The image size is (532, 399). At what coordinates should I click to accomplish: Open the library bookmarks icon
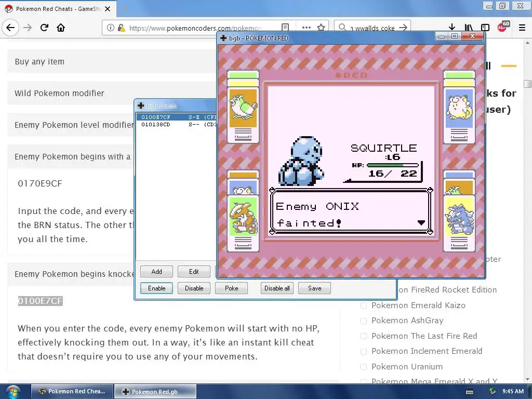(469, 28)
